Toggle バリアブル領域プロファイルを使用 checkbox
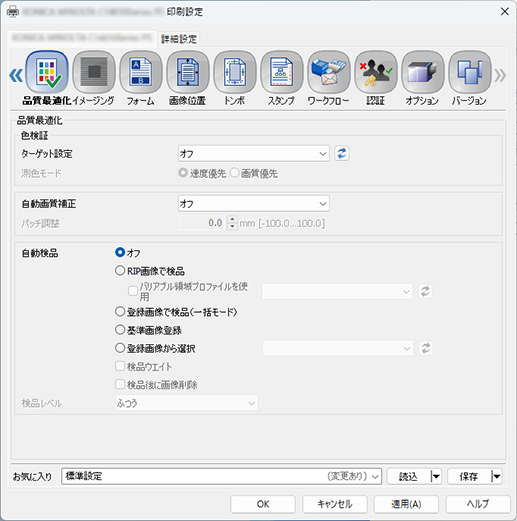The height and width of the screenshot is (521, 517). tap(133, 291)
